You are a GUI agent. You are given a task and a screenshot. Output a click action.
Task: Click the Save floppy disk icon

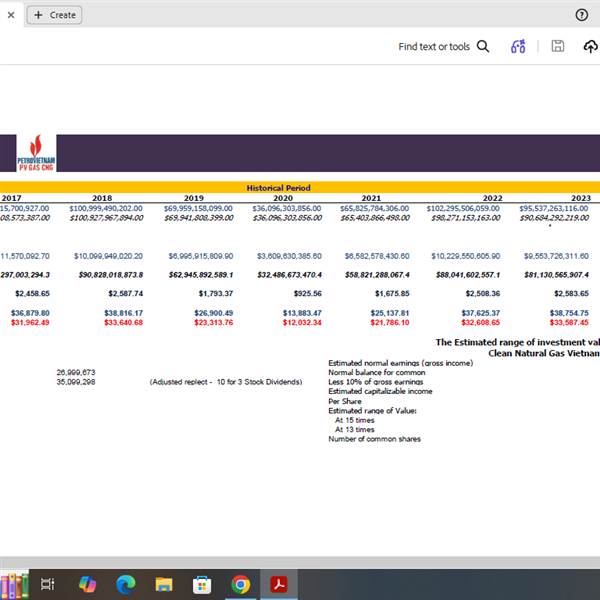[x=558, y=46]
